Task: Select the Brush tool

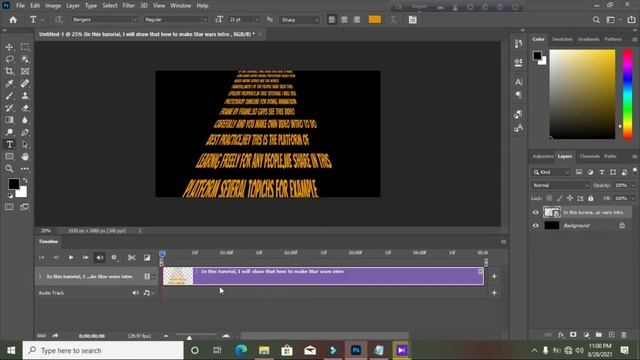Action: click(x=9, y=96)
